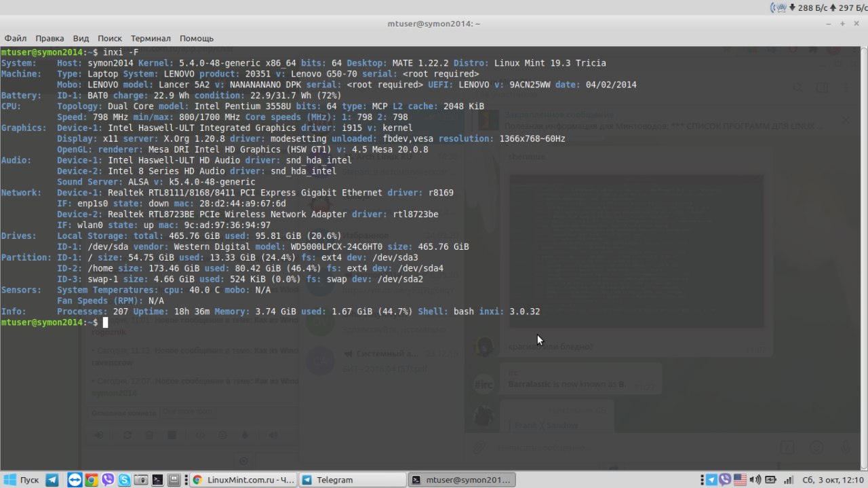Minimize the terminal window
This screenshot has width=868, height=488.
829,24
